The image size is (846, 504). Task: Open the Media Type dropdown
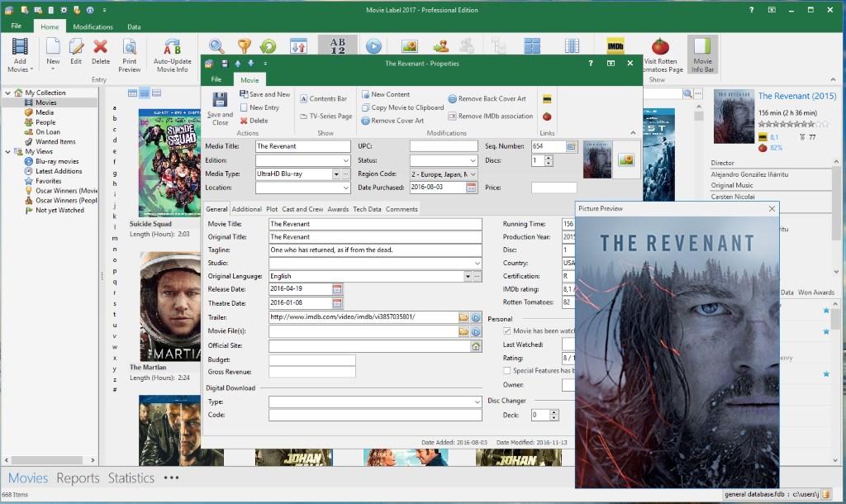point(336,174)
